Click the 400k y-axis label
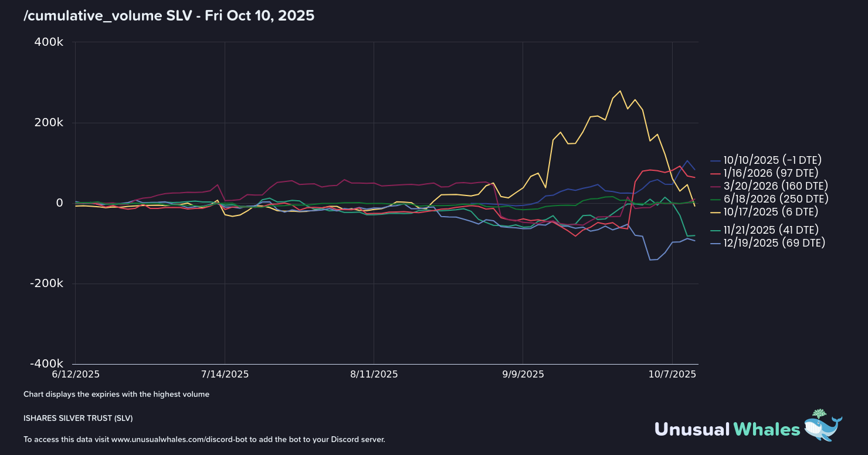 (x=49, y=42)
